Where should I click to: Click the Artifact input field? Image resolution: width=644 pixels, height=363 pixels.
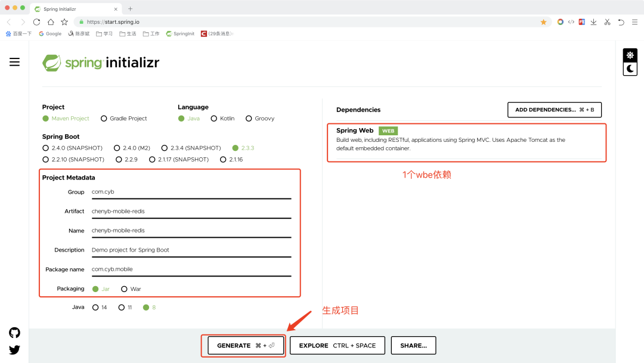(x=191, y=212)
